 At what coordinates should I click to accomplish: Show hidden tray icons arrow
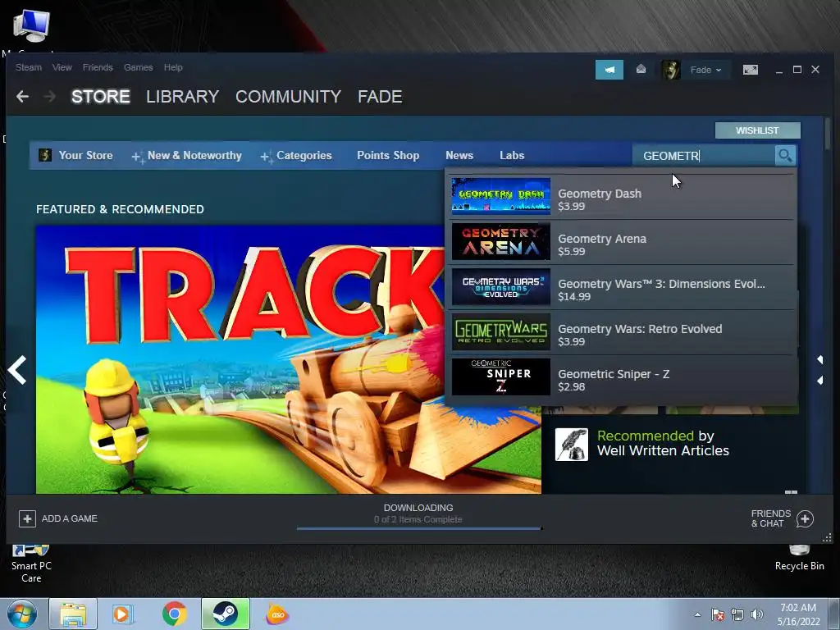(697, 614)
